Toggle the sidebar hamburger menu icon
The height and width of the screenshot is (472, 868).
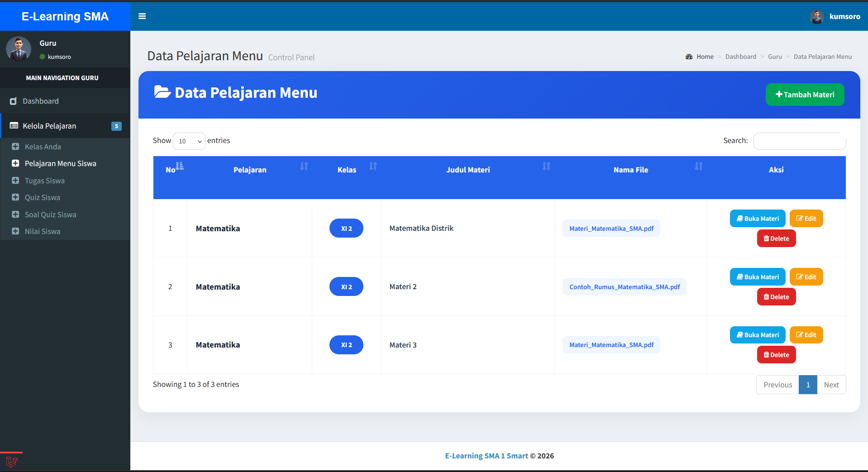pos(142,16)
